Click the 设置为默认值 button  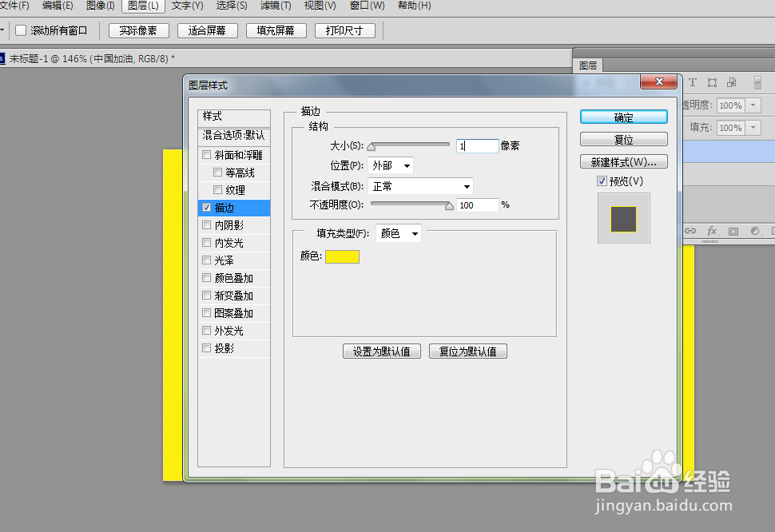pos(381,351)
